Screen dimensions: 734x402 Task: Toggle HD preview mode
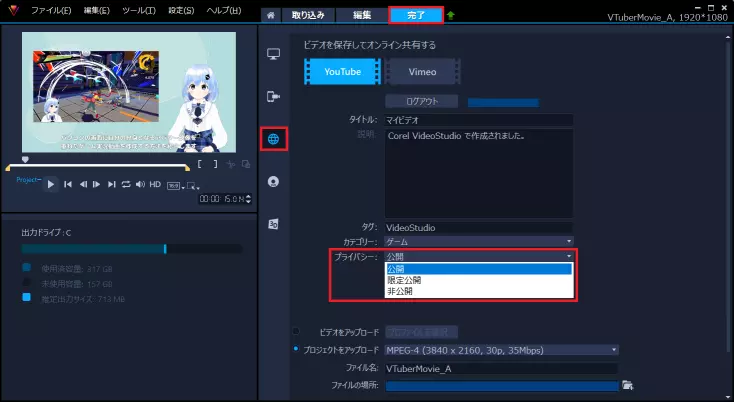(155, 184)
